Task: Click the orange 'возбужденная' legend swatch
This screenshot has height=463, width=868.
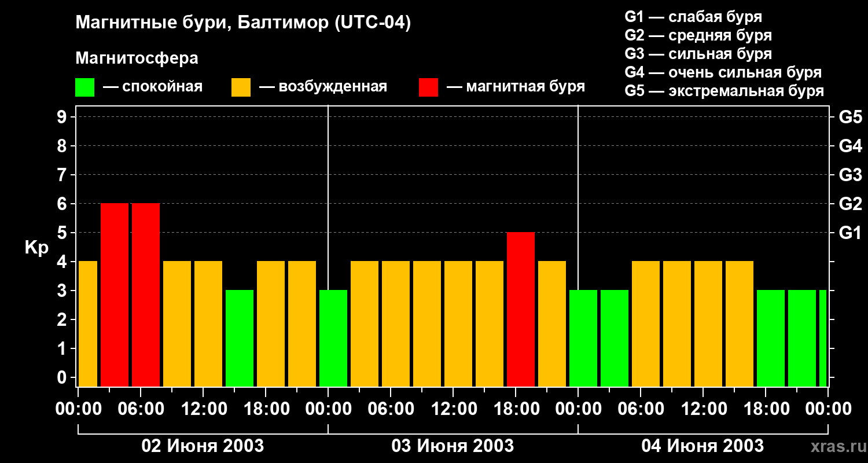Action: 241,87
